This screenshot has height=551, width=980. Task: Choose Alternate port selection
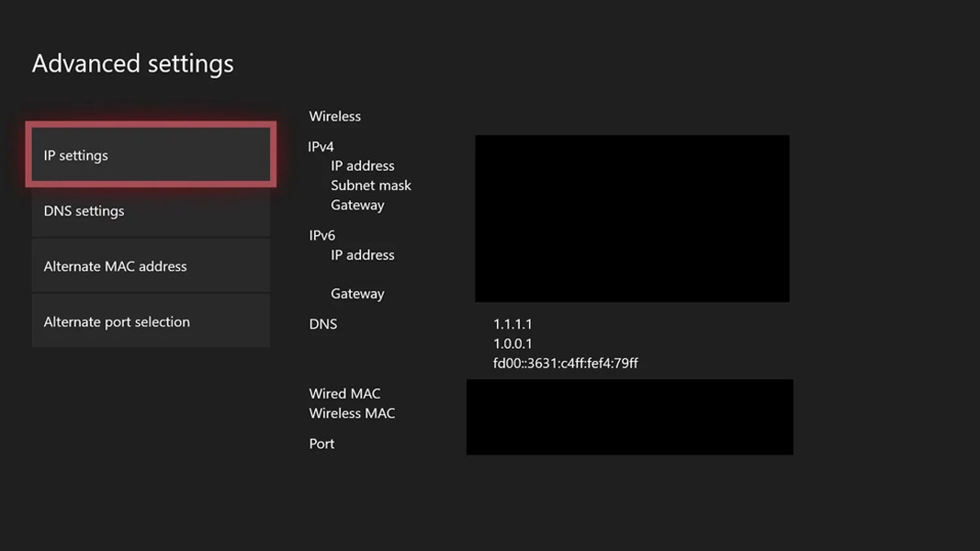coord(151,321)
